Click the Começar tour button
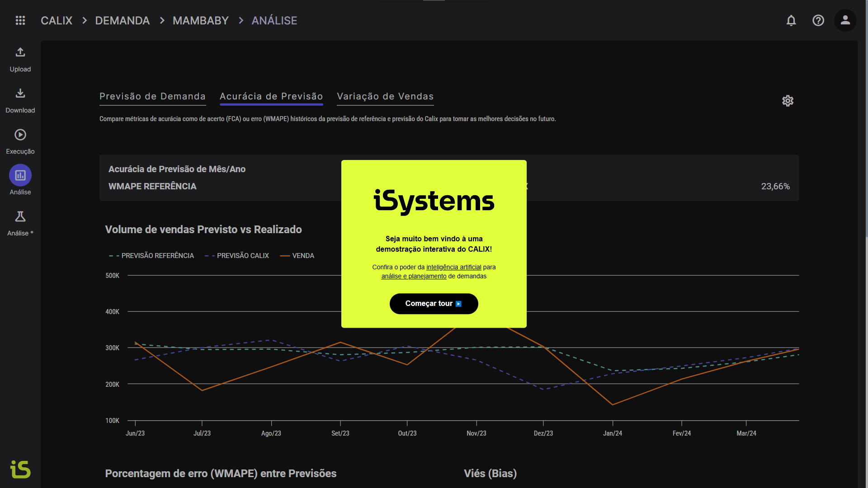Image resolution: width=868 pixels, height=488 pixels. click(434, 304)
